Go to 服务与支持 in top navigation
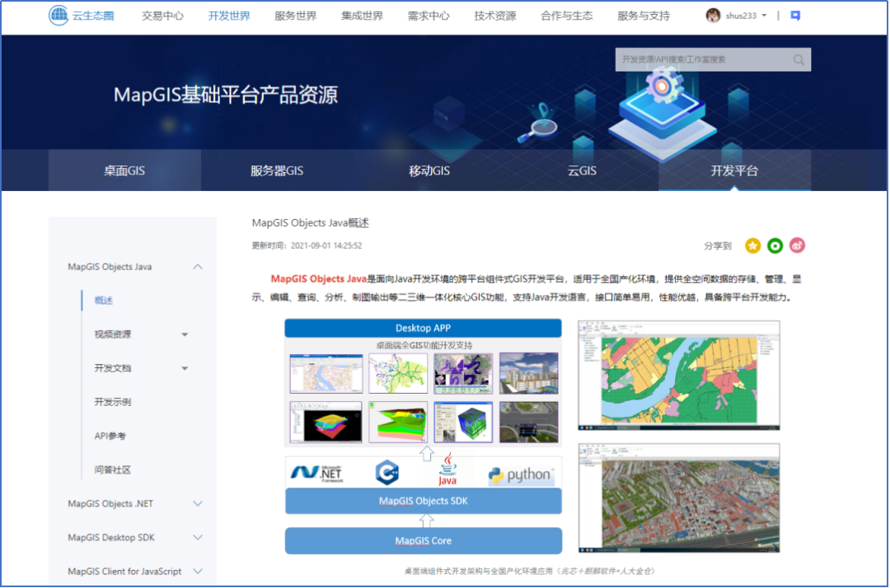The width and height of the screenshot is (890, 588). pyautogui.click(x=643, y=16)
